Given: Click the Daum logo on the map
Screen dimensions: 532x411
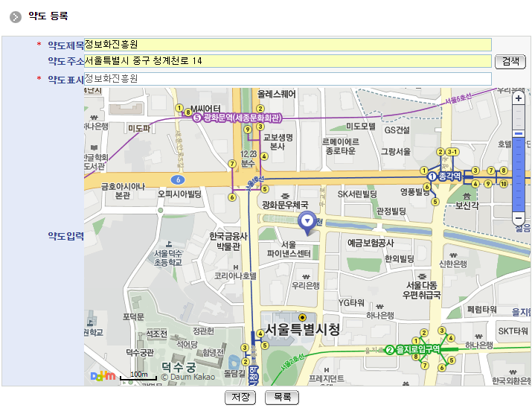Looking at the screenshot, I should point(103,376).
